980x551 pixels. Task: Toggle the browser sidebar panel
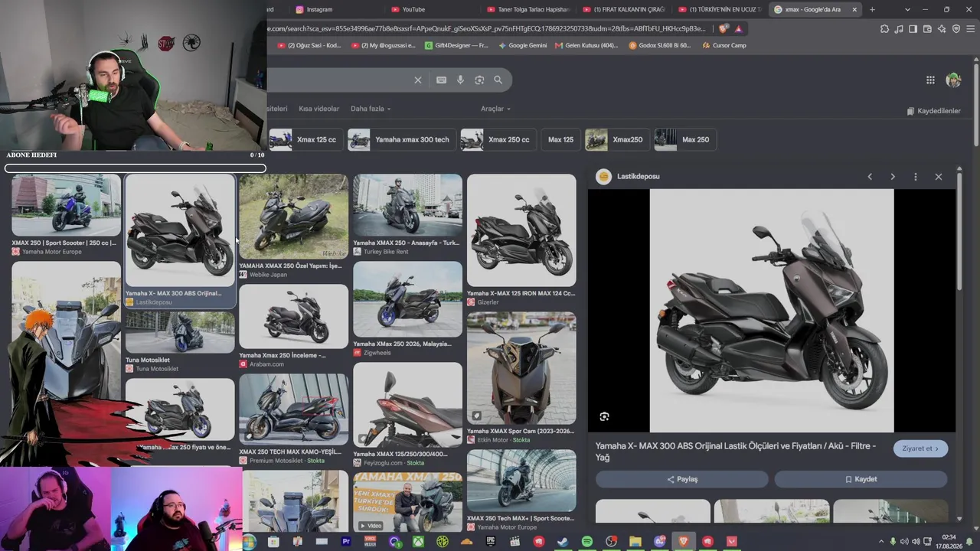pyautogui.click(x=913, y=29)
